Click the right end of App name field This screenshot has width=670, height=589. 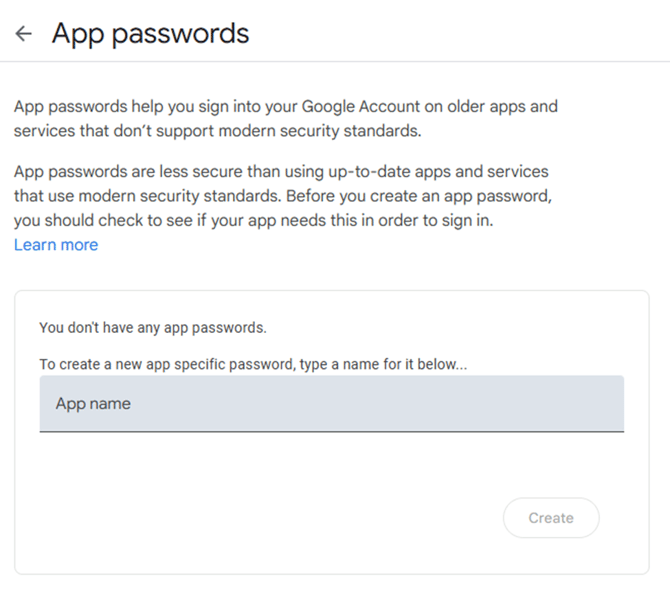606,404
